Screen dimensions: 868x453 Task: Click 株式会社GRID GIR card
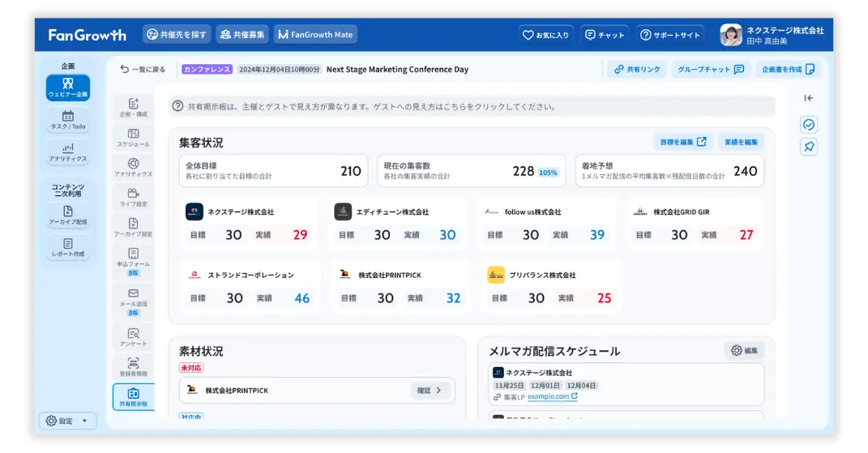click(x=695, y=224)
